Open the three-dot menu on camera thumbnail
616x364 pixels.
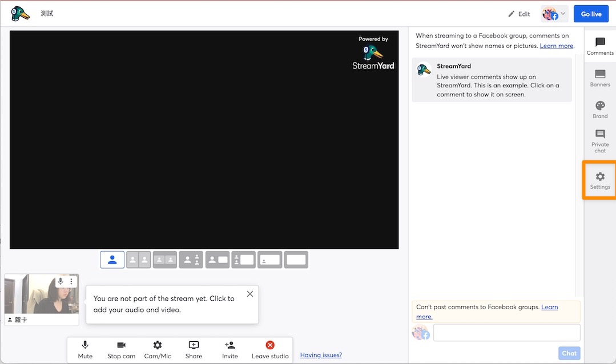coord(71,281)
